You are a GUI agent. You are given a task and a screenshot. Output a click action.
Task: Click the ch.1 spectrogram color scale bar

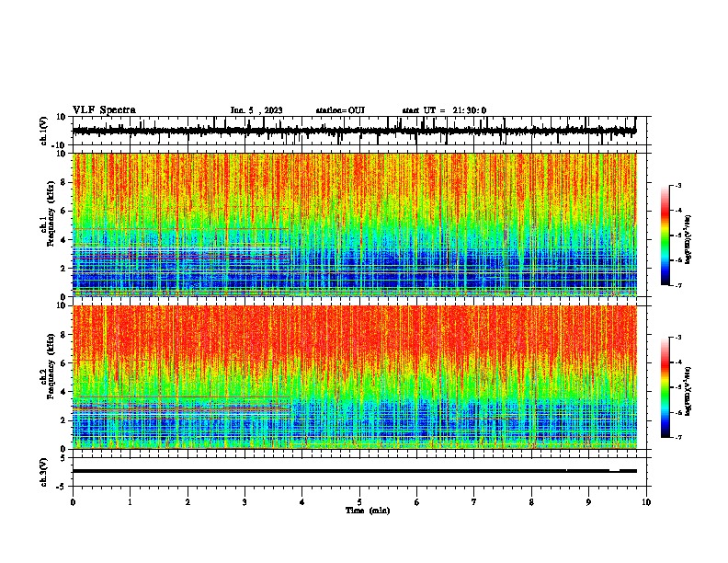point(665,236)
